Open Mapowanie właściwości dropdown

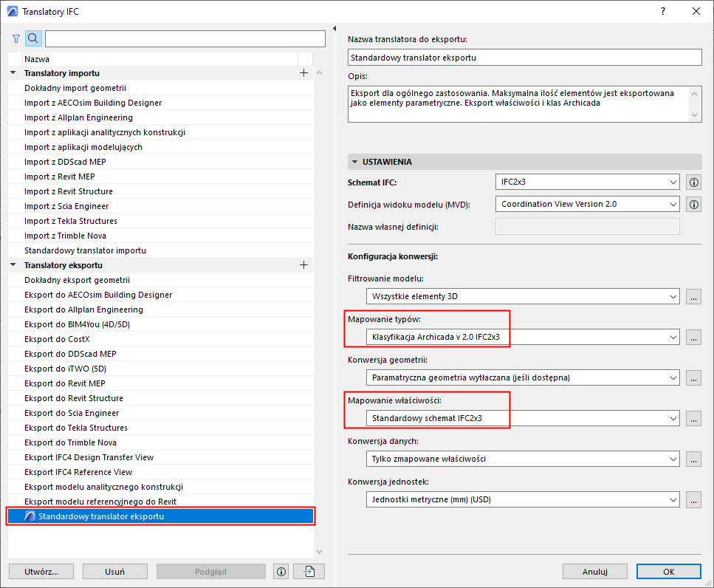[523, 418]
